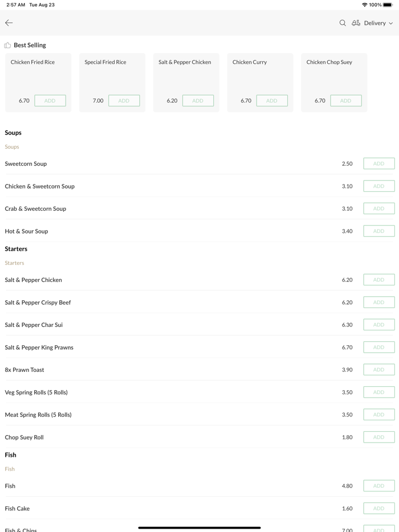399x532 pixels.
Task: Tap the back arrow icon
Action: tap(9, 23)
